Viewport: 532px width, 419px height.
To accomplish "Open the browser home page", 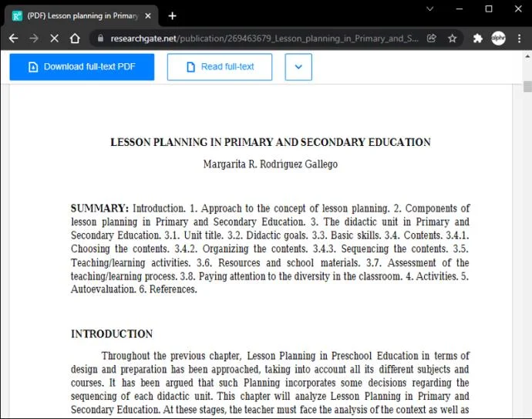I will (75, 39).
